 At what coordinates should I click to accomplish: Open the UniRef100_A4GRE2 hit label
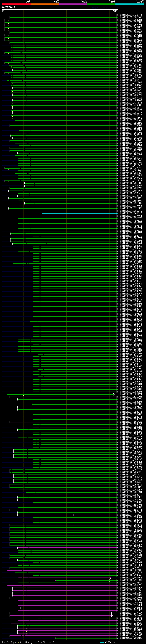click(131, 27)
